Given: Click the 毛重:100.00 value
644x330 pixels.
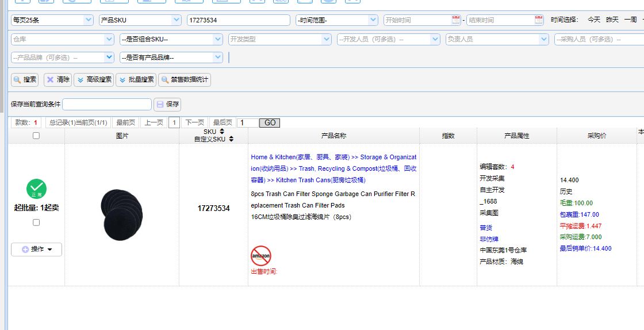Looking at the screenshot, I should tap(576, 203).
